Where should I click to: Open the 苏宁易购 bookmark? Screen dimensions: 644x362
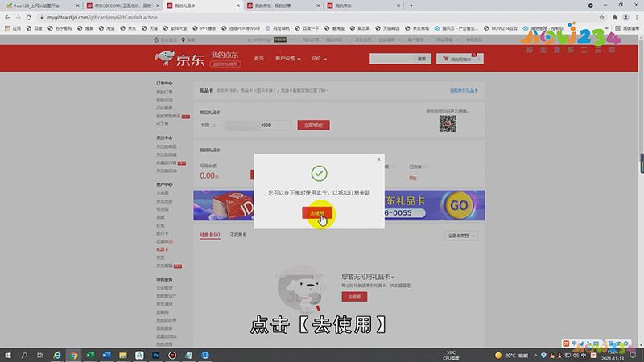pyautogui.click(x=59, y=28)
